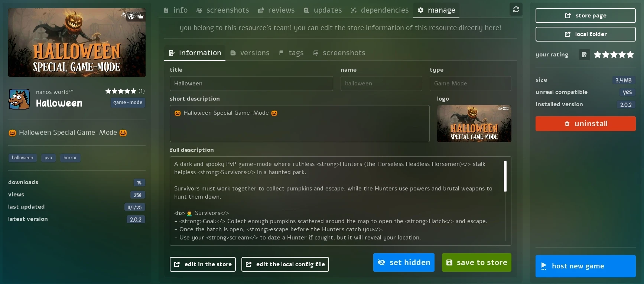Viewport: 644px width, 284px height.
Task: Open the dependencies tab
Action: coord(380,10)
